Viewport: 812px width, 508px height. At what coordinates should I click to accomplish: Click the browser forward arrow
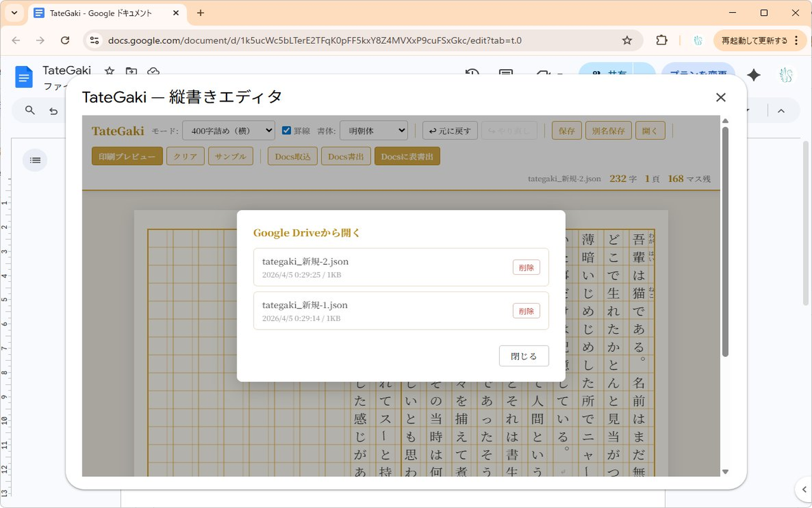(x=40, y=40)
